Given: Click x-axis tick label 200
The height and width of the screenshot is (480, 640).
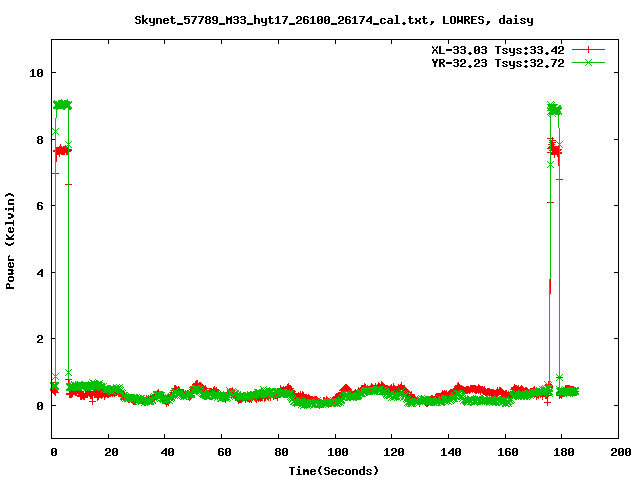Looking at the screenshot, I should coord(621,452).
